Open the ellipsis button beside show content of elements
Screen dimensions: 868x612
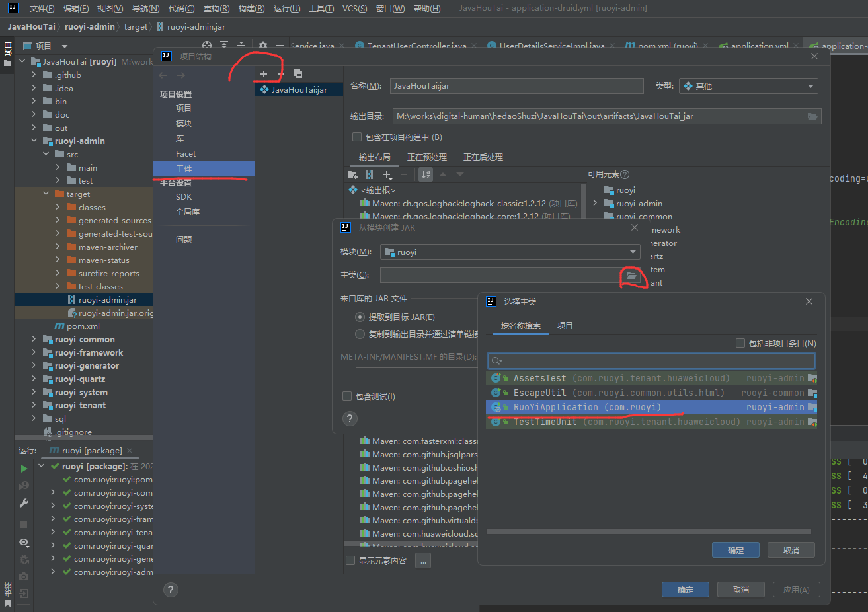coord(423,561)
